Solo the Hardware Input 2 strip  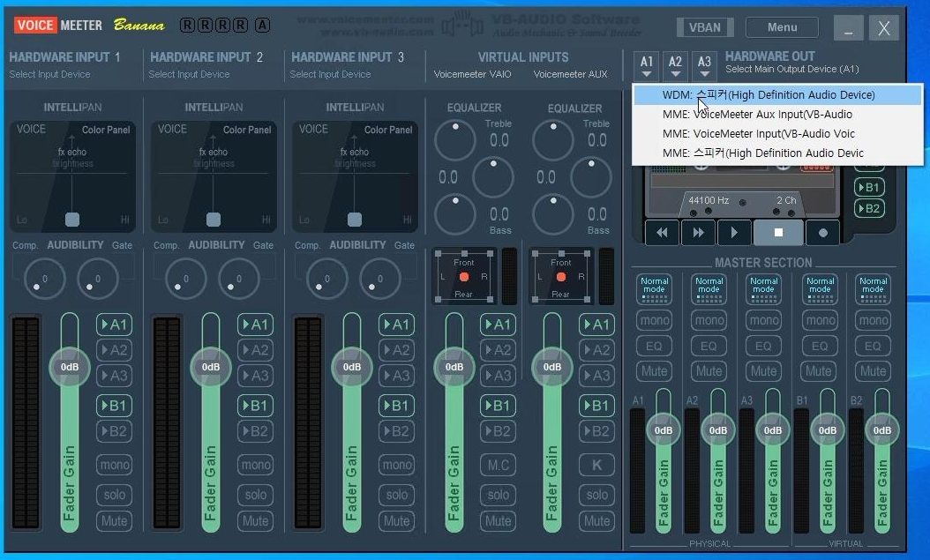tap(255, 494)
